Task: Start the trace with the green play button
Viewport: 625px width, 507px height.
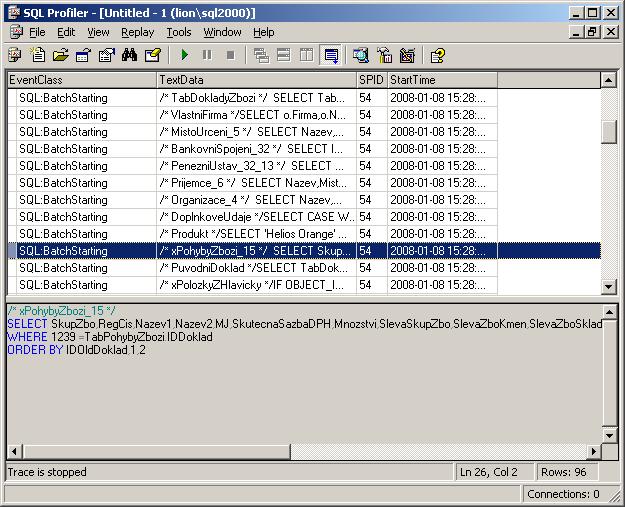Action: tap(185, 55)
